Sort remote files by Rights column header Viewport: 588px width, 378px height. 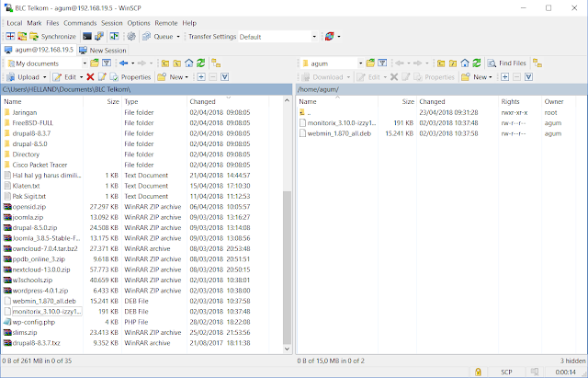[520, 101]
